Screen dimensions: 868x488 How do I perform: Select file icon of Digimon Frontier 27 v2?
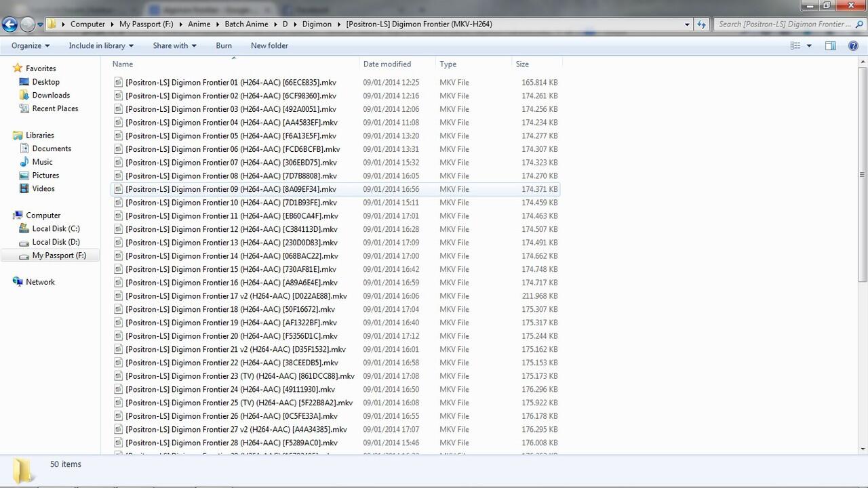click(x=119, y=429)
